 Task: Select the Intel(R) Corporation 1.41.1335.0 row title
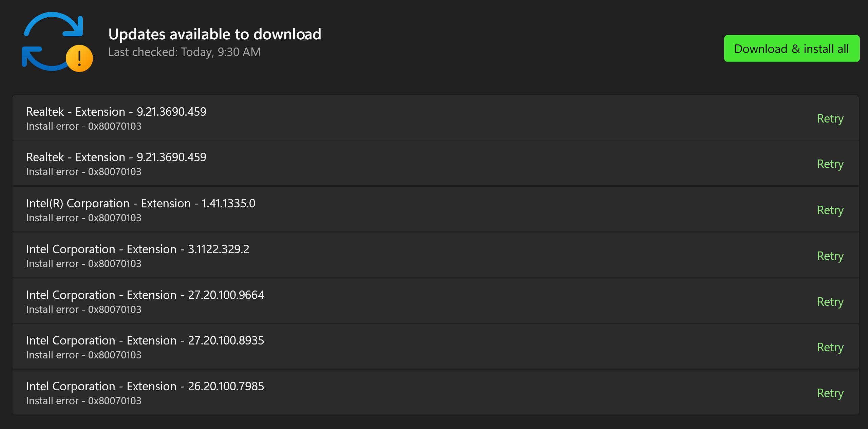click(140, 203)
